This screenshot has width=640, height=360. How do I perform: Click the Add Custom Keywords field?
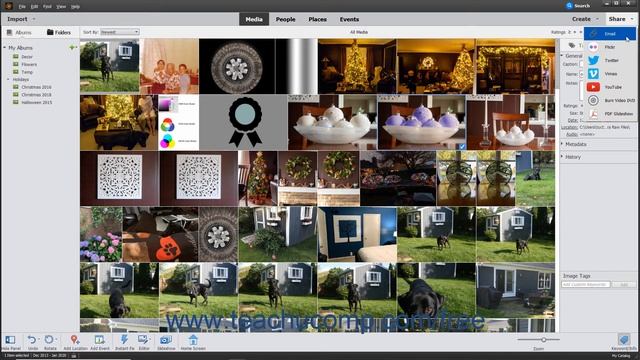[x=586, y=284]
